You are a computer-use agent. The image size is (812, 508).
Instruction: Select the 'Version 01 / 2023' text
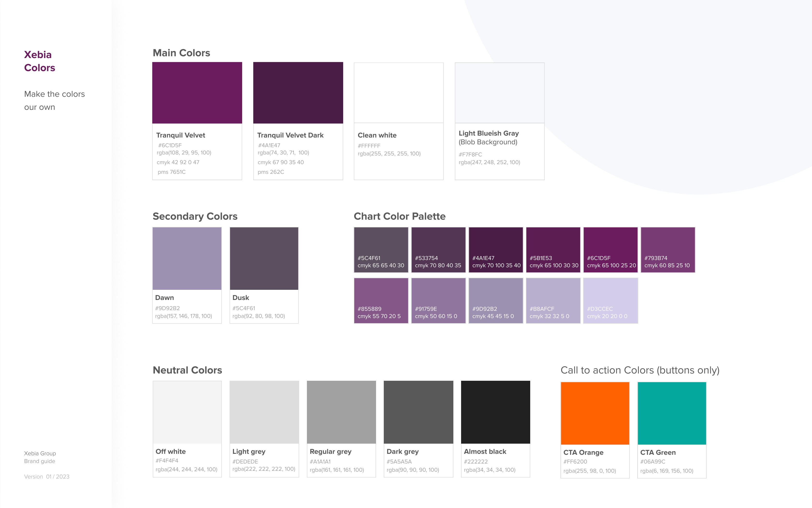[47, 477]
